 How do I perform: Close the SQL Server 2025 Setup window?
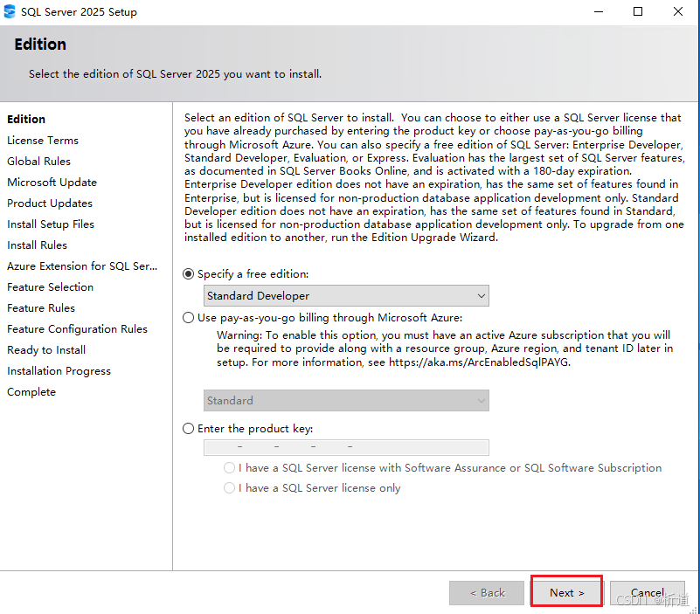pyautogui.click(x=678, y=12)
